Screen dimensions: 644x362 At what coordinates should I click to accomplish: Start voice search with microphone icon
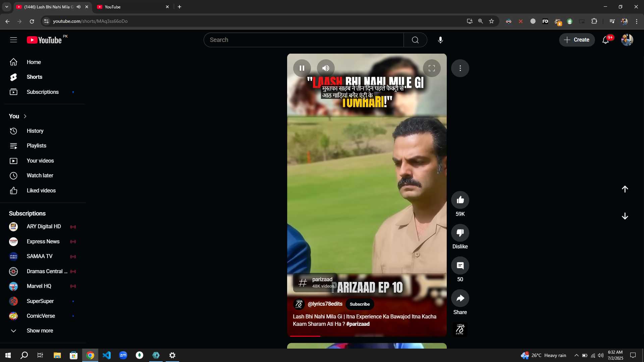tap(440, 40)
